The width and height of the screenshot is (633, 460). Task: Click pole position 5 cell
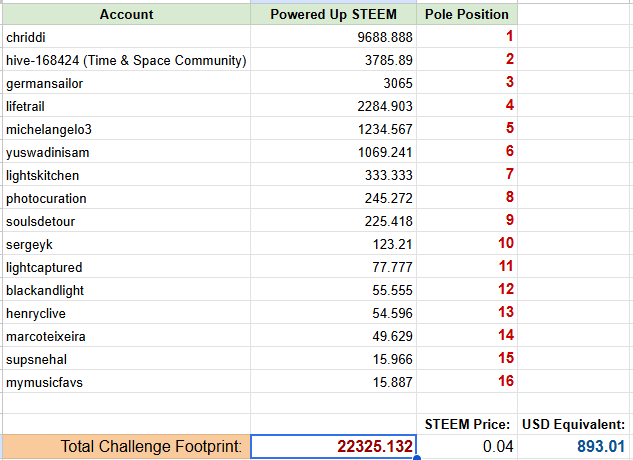[x=467, y=129]
